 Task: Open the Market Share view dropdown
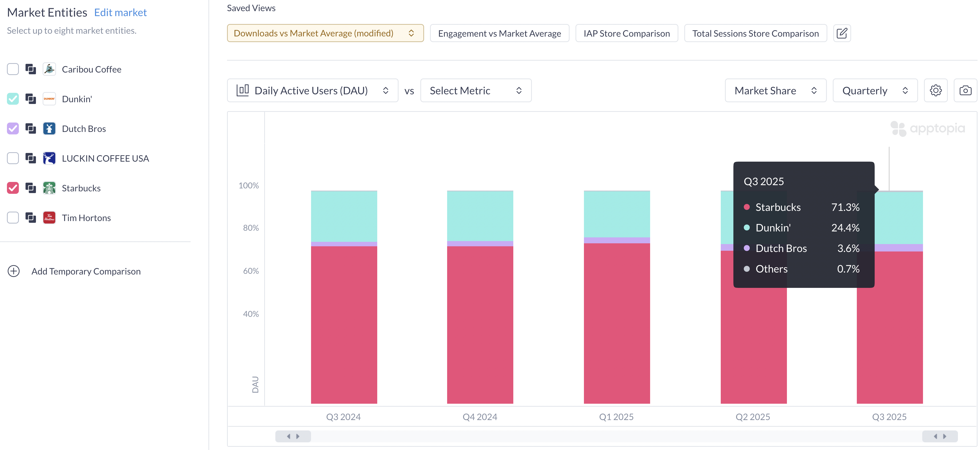coord(775,90)
